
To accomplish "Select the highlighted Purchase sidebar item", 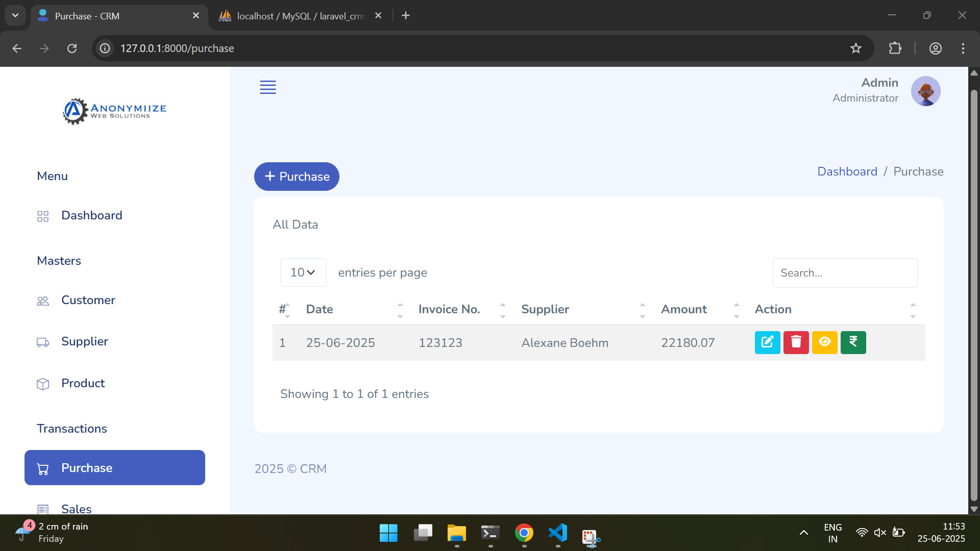I will click(x=115, y=467).
